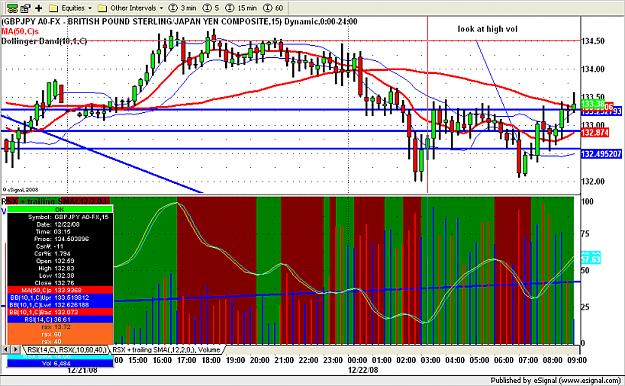Select the 15 min interval label
The width and height of the screenshot is (625, 386).
tap(247, 8)
